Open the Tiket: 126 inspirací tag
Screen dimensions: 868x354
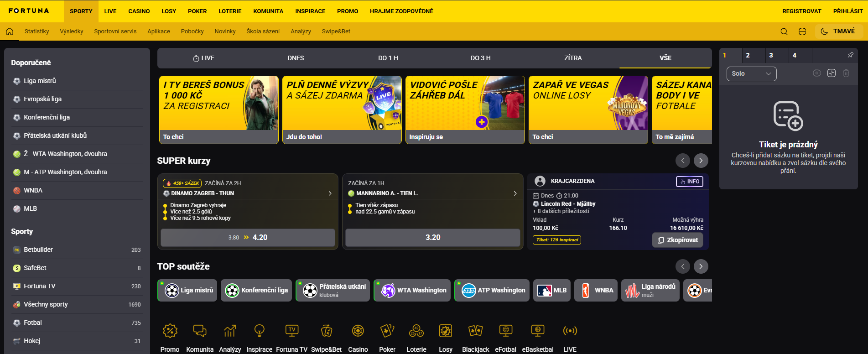coord(557,240)
